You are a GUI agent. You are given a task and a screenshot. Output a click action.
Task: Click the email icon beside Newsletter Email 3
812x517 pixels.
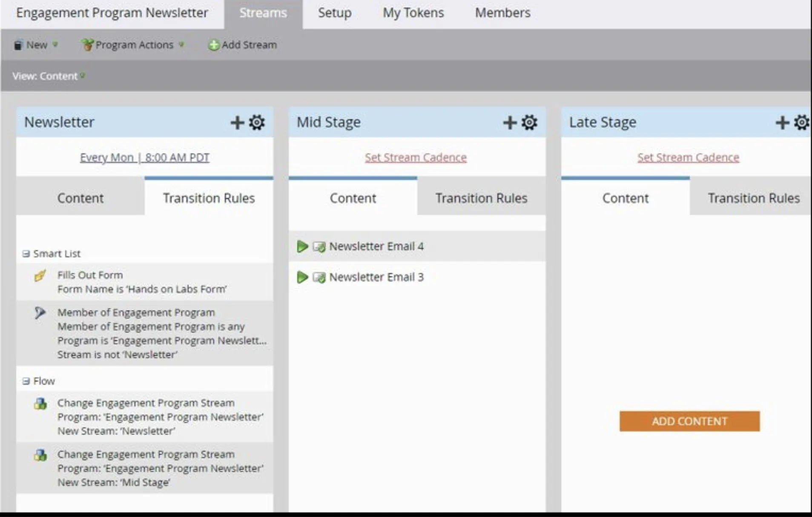tap(319, 278)
